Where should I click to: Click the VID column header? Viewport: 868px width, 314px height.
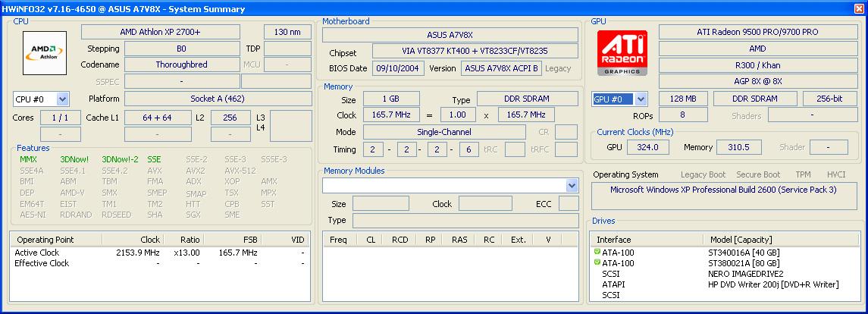coord(284,240)
